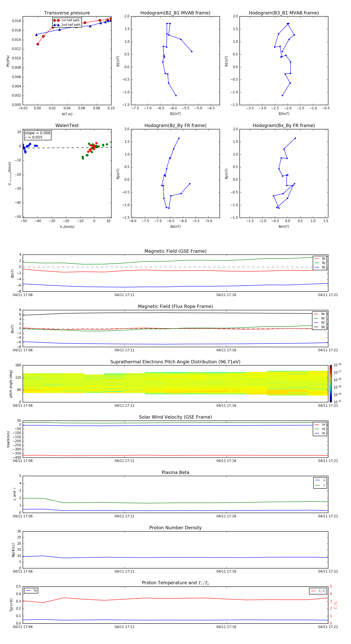
Task: Click the 'Hodogram(B3_B1 MVAB frame)' title
Action: (284, 13)
